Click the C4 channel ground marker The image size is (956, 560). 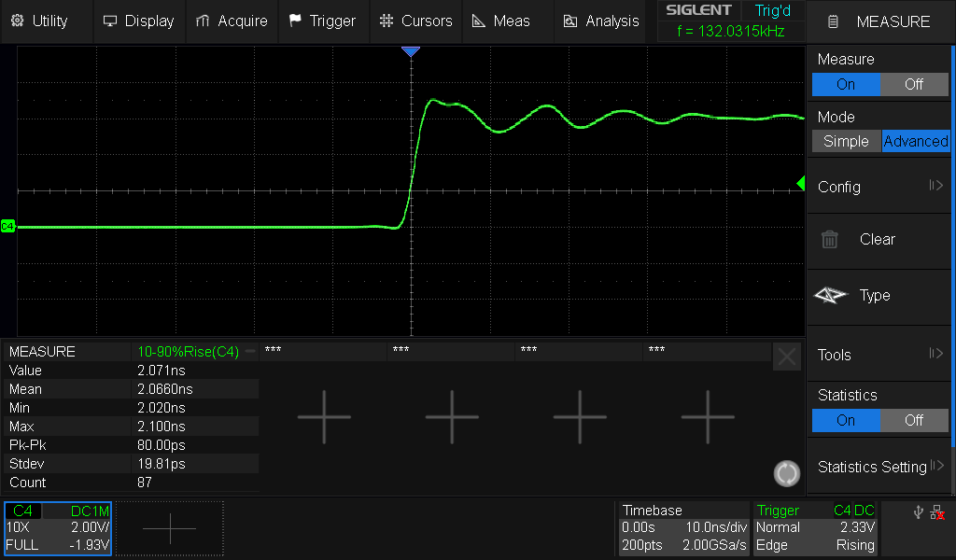[x=7, y=226]
